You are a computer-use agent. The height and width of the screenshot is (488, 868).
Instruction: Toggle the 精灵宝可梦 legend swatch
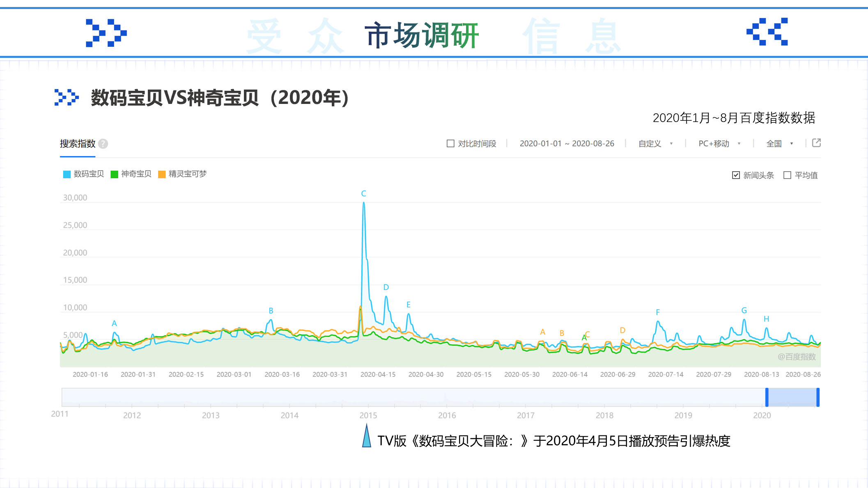click(162, 174)
